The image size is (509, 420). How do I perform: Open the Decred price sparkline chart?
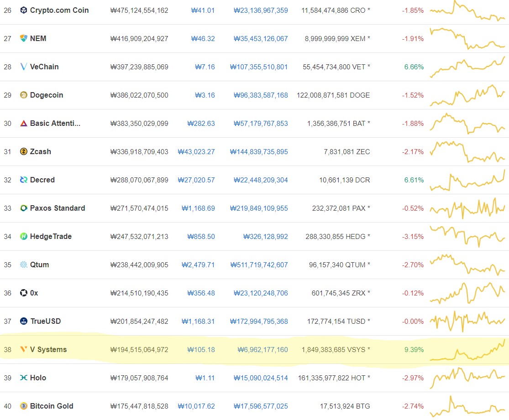click(467, 180)
